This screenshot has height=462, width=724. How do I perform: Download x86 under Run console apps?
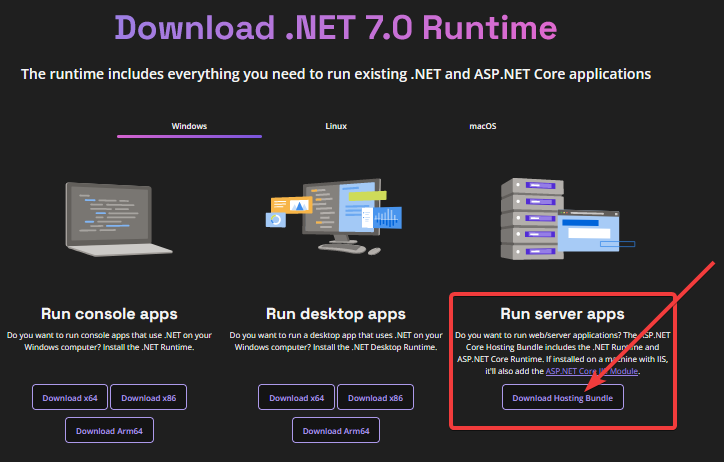(148, 397)
